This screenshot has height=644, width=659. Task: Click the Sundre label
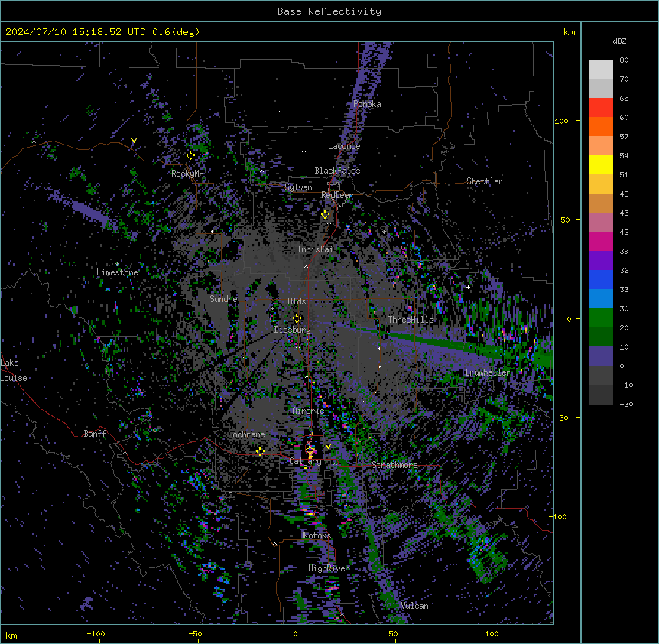tap(223, 299)
